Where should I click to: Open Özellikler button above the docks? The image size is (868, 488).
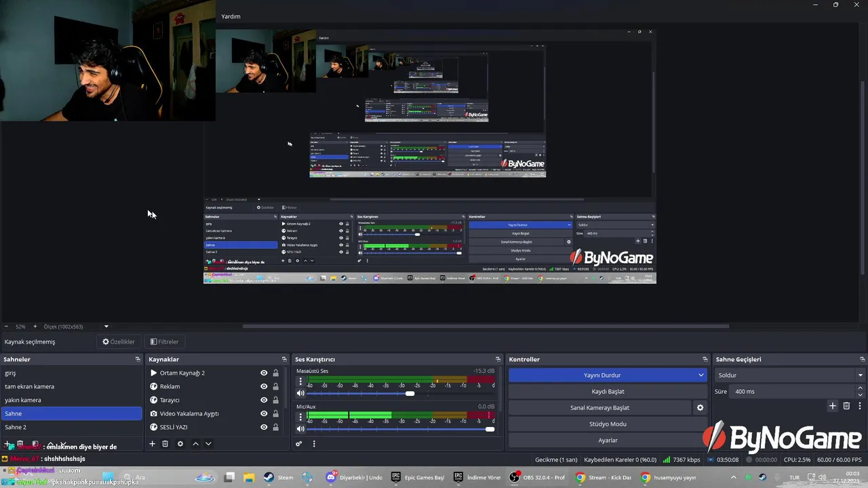119,342
